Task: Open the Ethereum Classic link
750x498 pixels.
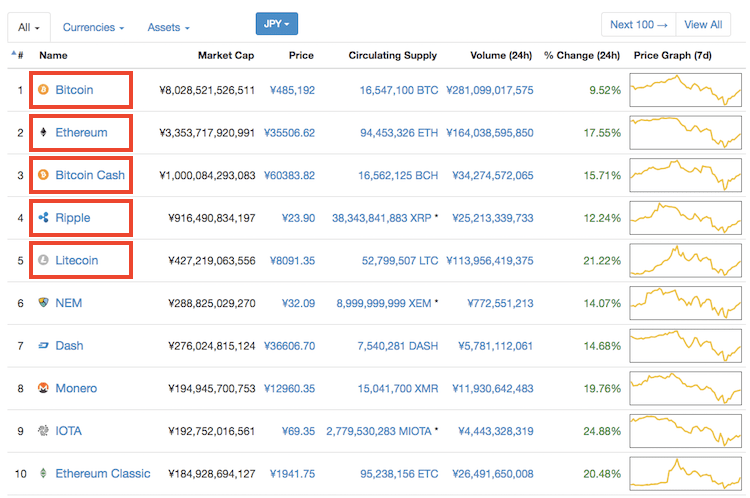Action: 103,473
